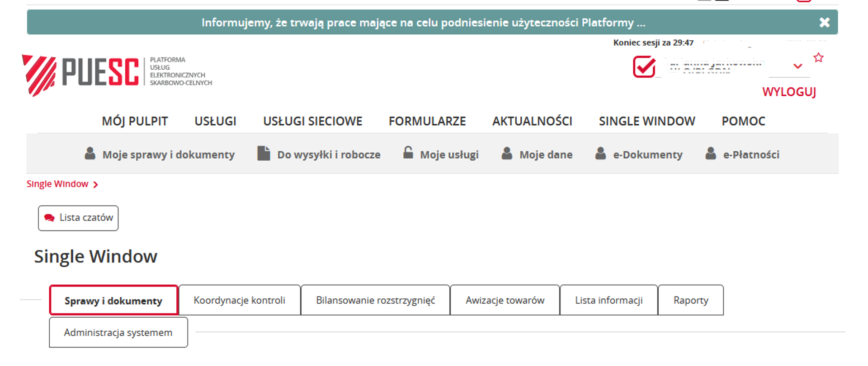Click the information banner message text
Viewport: 868px width, 366px height.
pos(423,23)
